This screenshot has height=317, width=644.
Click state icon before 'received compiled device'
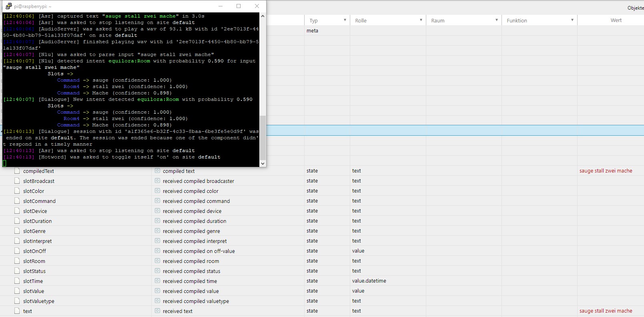coord(157,211)
